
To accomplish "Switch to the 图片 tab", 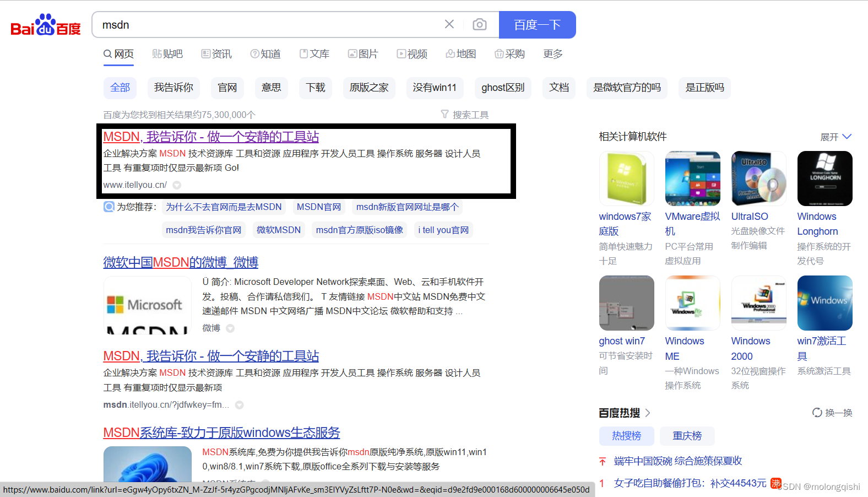I will [363, 54].
